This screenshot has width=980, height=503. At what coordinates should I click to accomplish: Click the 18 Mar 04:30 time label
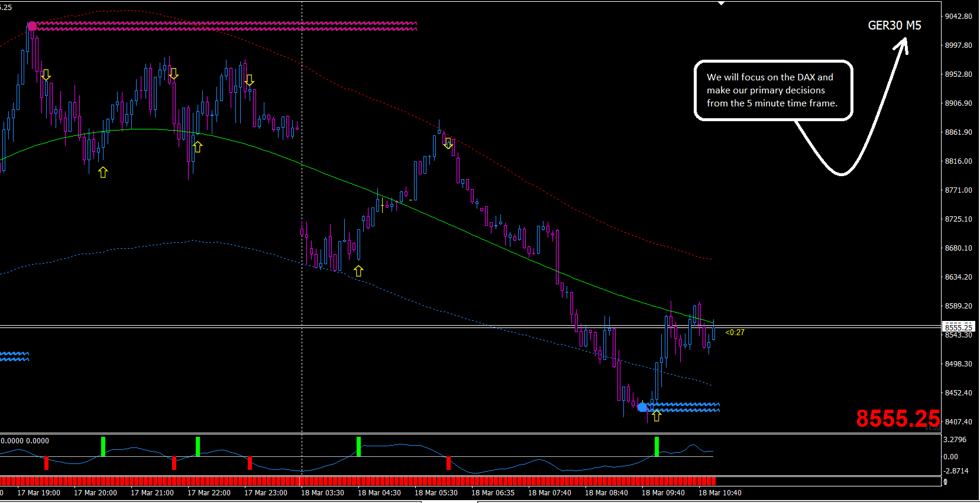379,493
